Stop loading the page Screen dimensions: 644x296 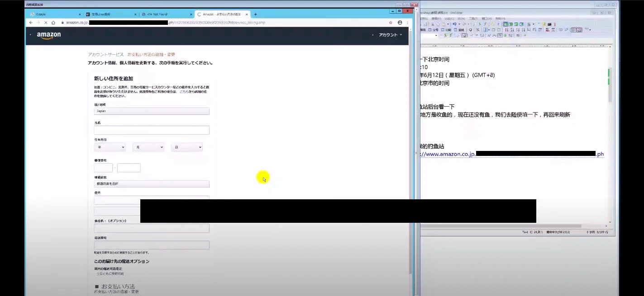pos(46,22)
